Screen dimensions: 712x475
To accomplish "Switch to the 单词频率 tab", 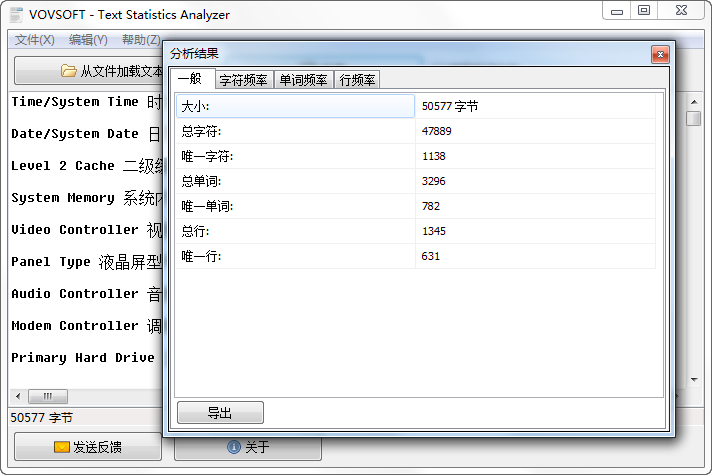I will click(303, 80).
